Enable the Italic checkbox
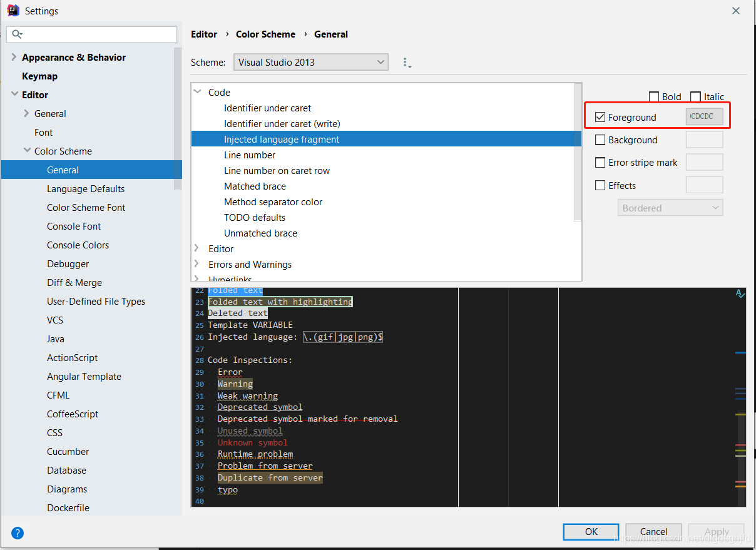 (x=695, y=97)
